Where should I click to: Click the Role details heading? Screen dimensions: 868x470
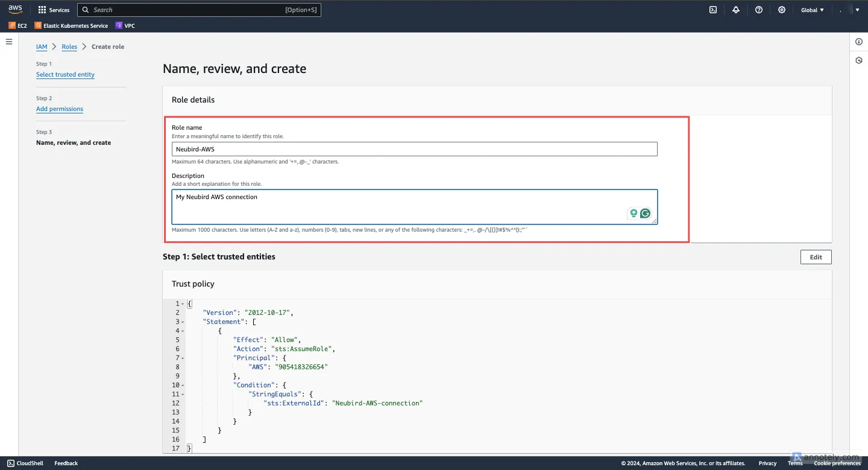coord(193,100)
